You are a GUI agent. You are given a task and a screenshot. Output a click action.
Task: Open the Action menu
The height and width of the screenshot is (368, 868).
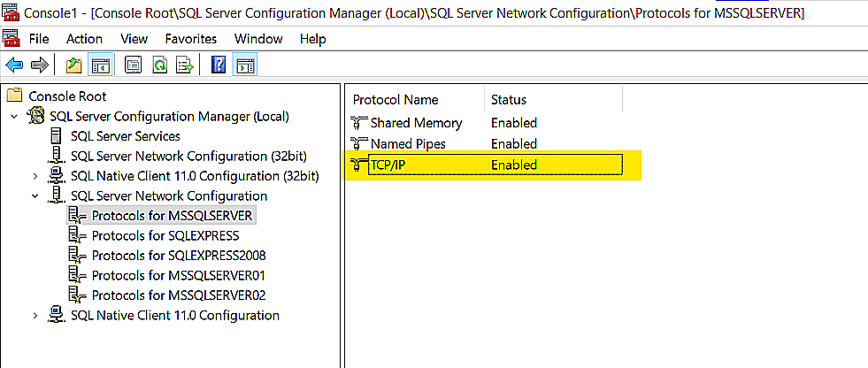tap(84, 39)
